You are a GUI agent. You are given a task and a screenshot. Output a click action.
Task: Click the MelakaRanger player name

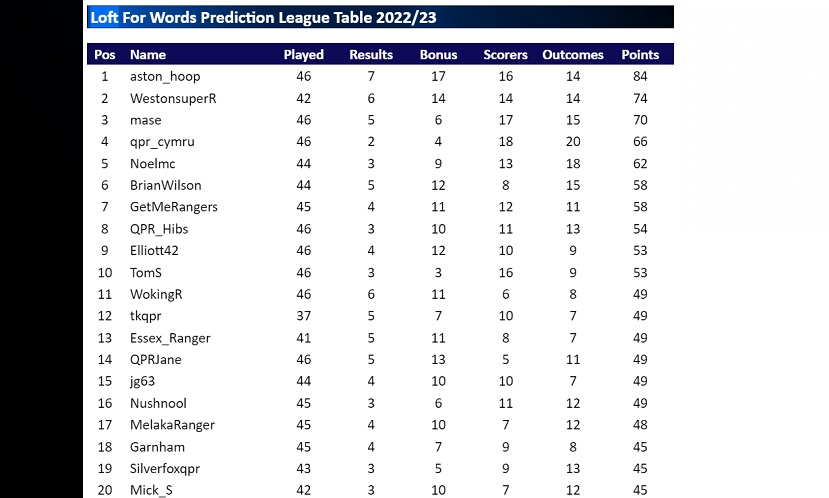click(172, 425)
